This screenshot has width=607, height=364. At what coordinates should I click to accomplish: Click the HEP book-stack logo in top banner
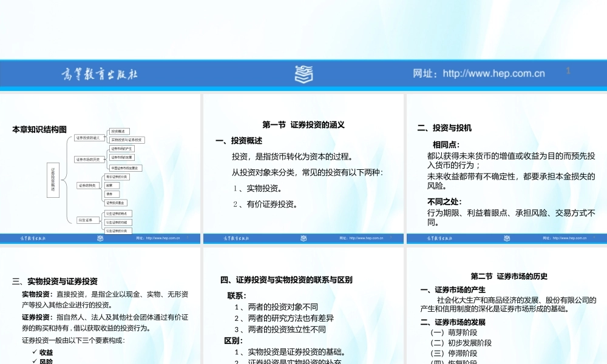(302, 74)
